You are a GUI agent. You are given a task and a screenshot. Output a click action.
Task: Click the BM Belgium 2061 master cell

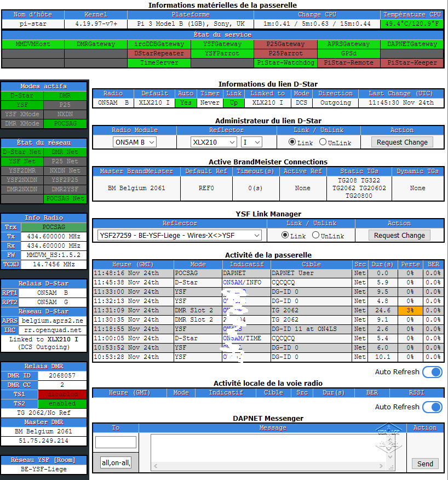click(x=136, y=188)
